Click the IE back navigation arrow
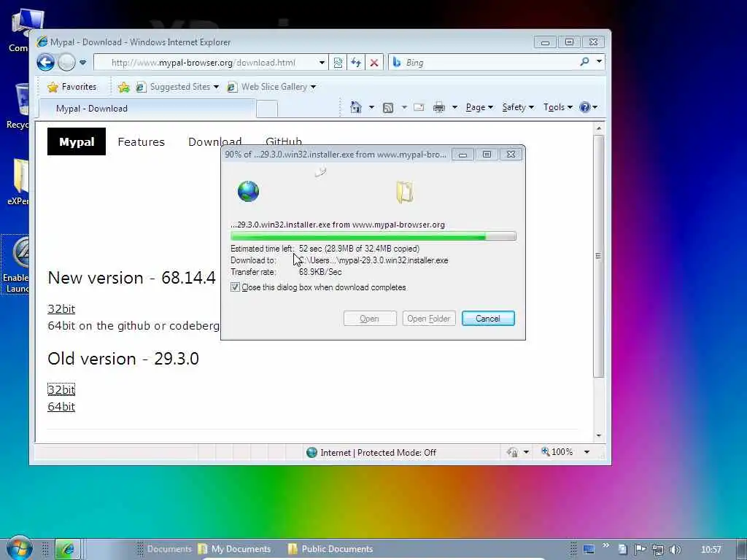 click(46, 63)
